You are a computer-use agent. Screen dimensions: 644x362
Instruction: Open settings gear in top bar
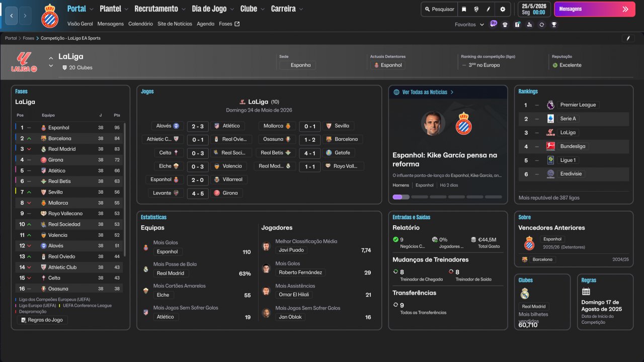(x=503, y=9)
